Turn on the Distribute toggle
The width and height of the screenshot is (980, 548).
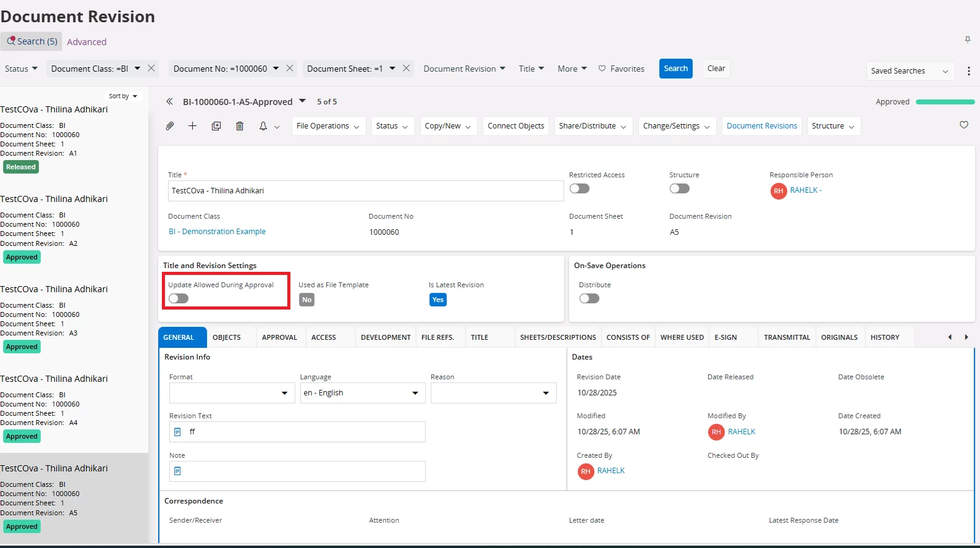(589, 298)
